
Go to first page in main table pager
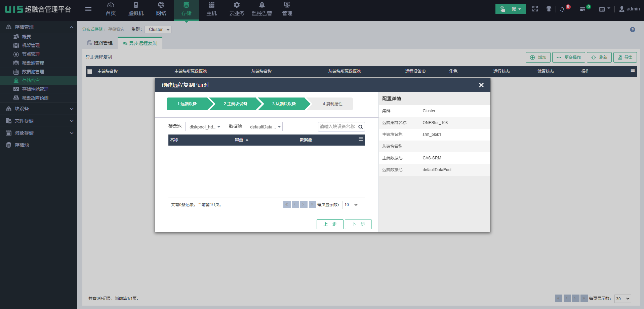(x=559, y=298)
